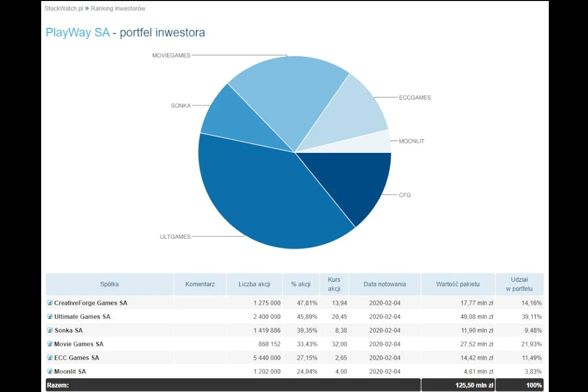Click the 125,50 mln zł total value
This screenshot has width=588, height=392.
458,386
